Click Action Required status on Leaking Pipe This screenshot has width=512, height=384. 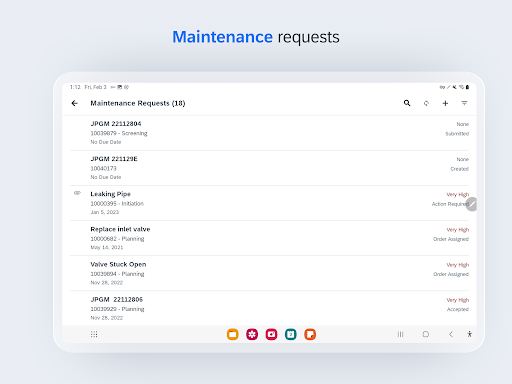click(x=450, y=204)
